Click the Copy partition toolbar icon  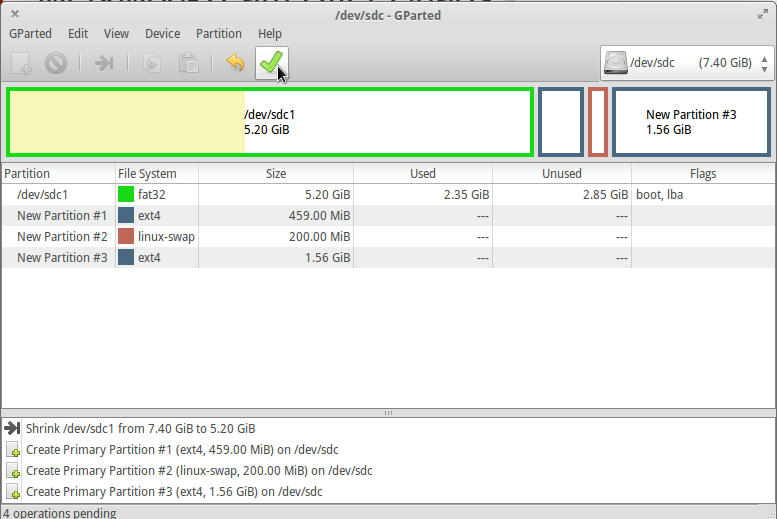[x=152, y=63]
